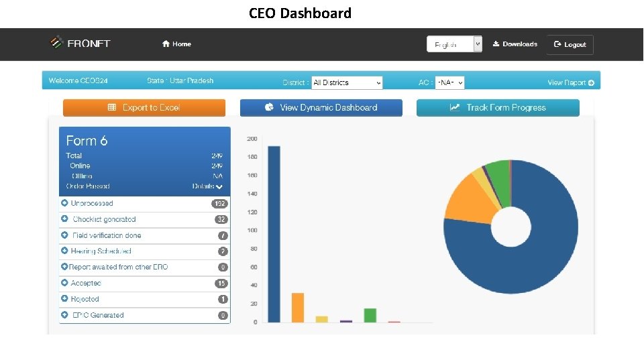Screen dimensions: 644x362
Task: Click the ERONET logo icon
Action: (56, 42)
